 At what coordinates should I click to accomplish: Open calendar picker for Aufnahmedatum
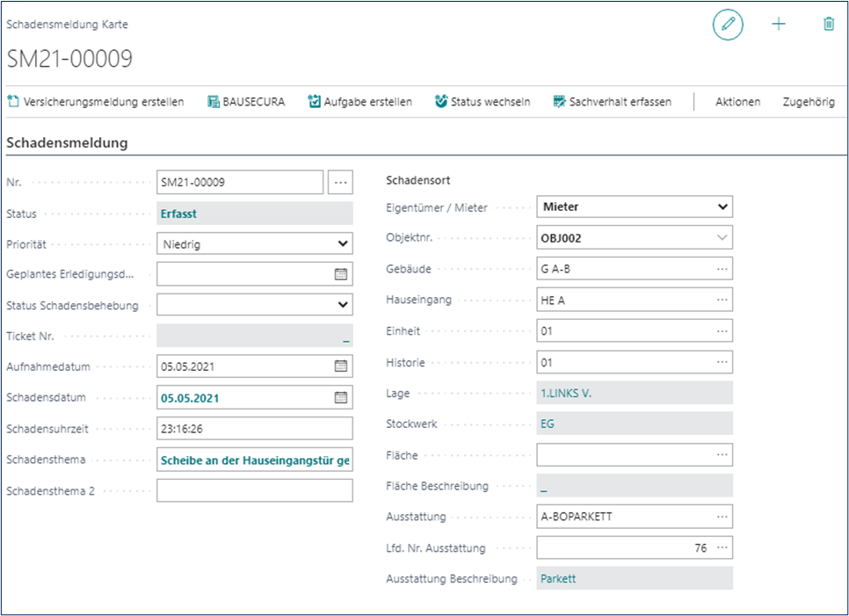coord(341,366)
